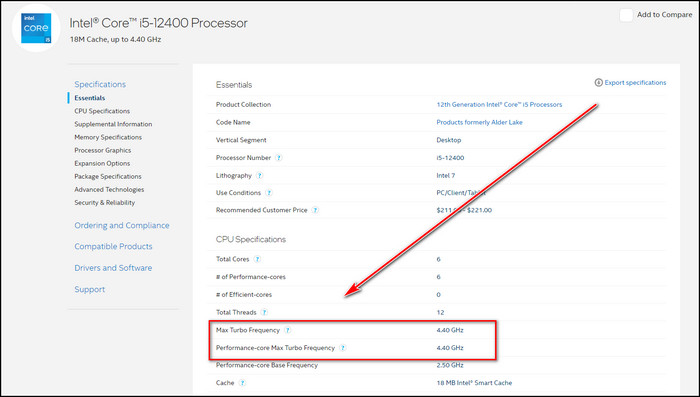This screenshot has height=397, width=700.
Task: Open Ordering and Compliance
Action: pyautogui.click(x=122, y=226)
